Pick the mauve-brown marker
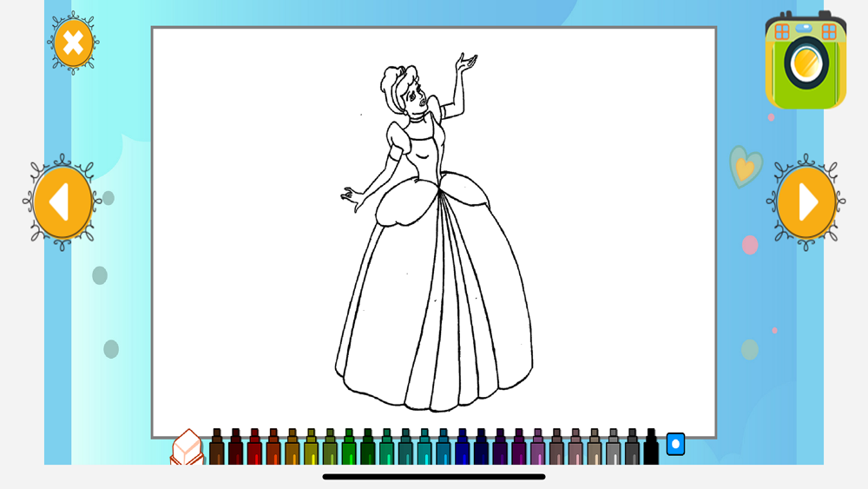868x489 pixels. pos(556,446)
